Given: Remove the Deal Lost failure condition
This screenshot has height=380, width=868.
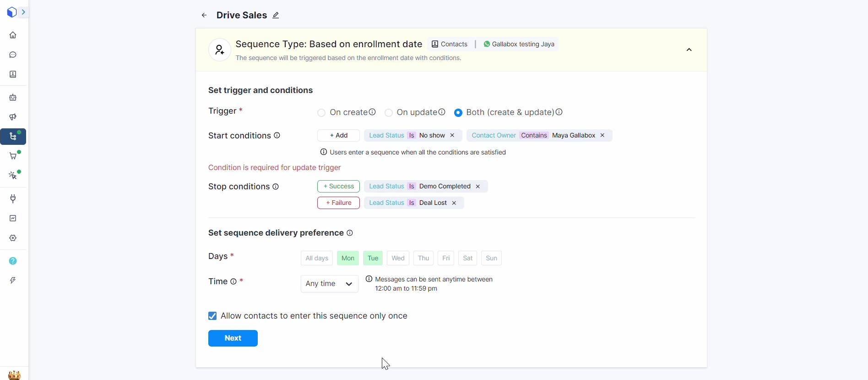Looking at the screenshot, I should [454, 203].
